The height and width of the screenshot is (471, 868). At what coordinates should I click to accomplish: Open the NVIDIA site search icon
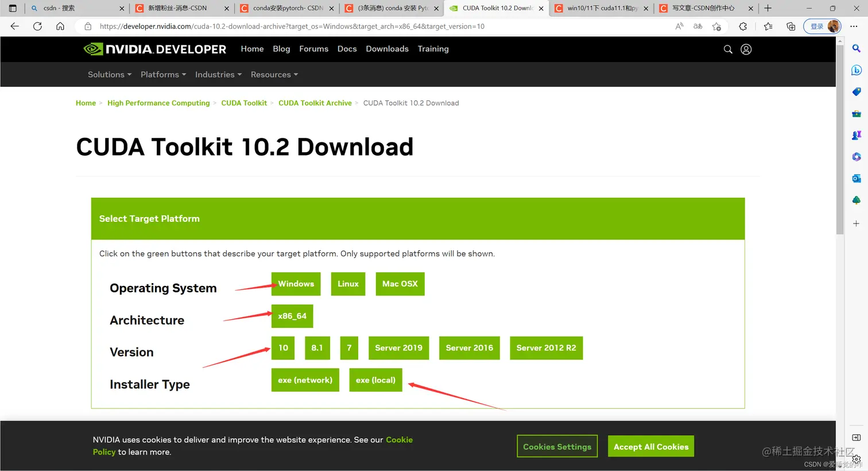(x=728, y=49)
